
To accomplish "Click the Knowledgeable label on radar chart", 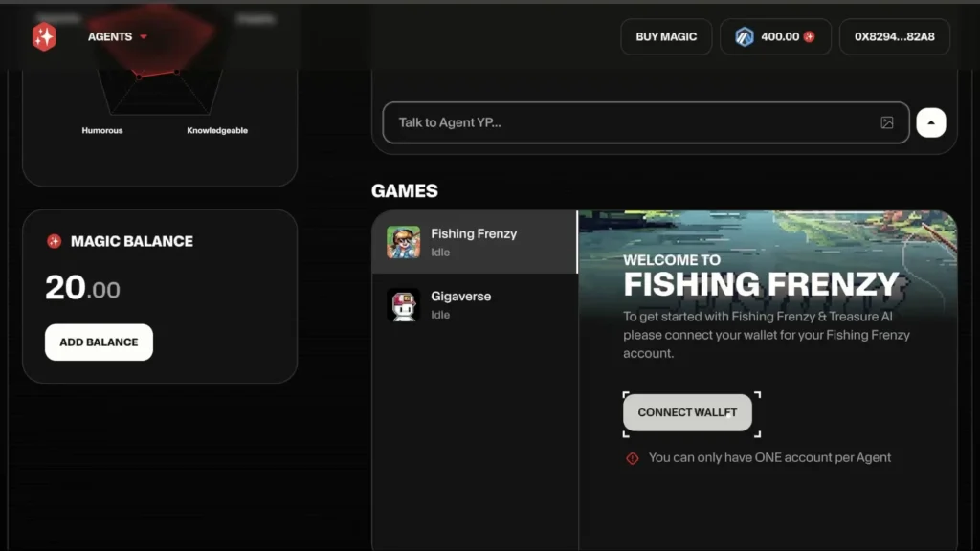I will point(217,130).
